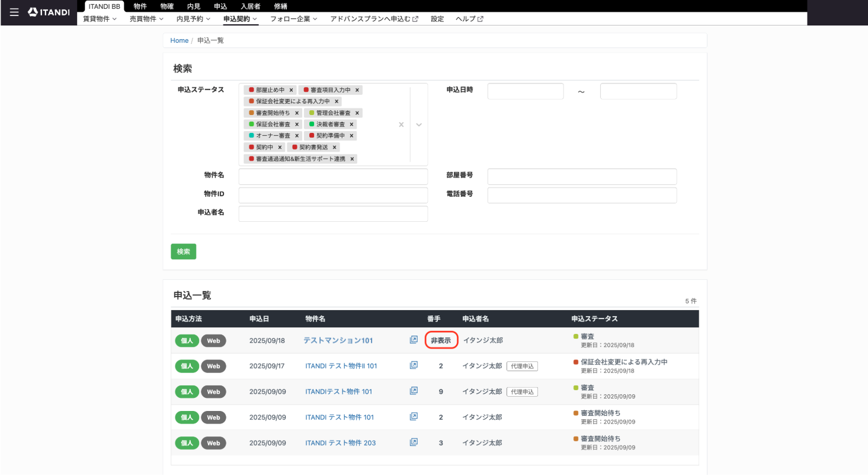868x475 pixels.
Task: Switch to the 内見 tab
Action: pos(194,6)
